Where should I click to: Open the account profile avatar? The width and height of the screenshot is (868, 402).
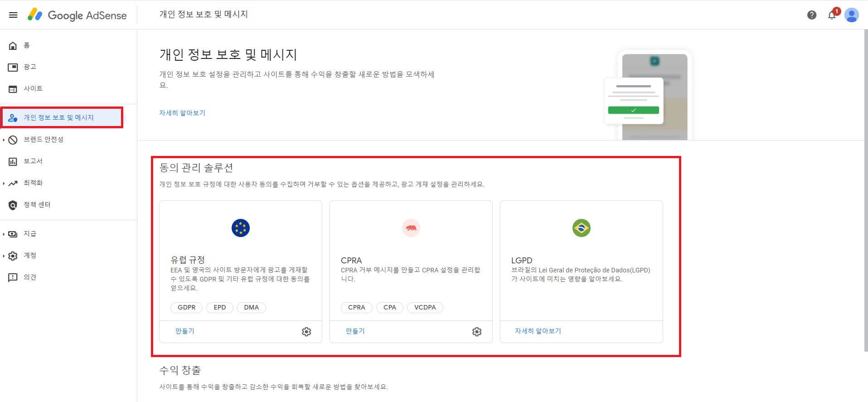852,15
